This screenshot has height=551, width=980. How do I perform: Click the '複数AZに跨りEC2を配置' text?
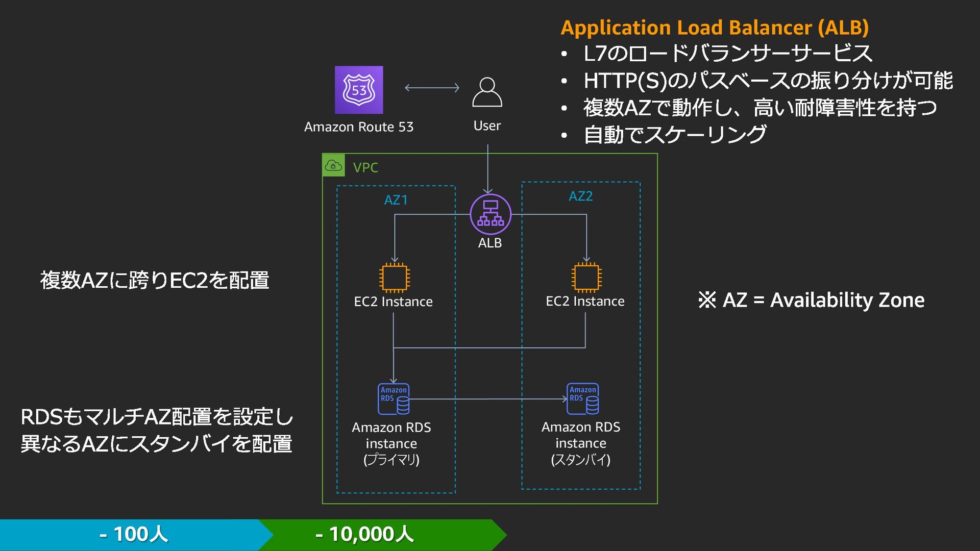pyautogui.click(x=155, y=280)
